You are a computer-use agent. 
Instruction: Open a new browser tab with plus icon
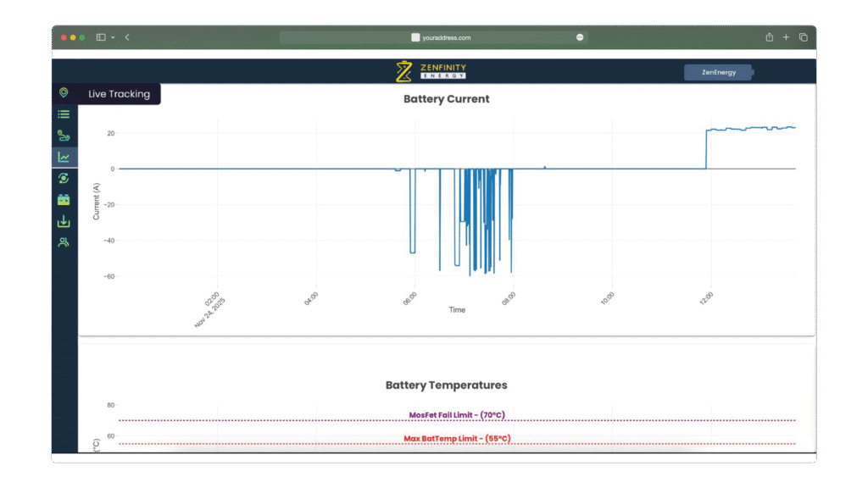(x=786, y=37)
